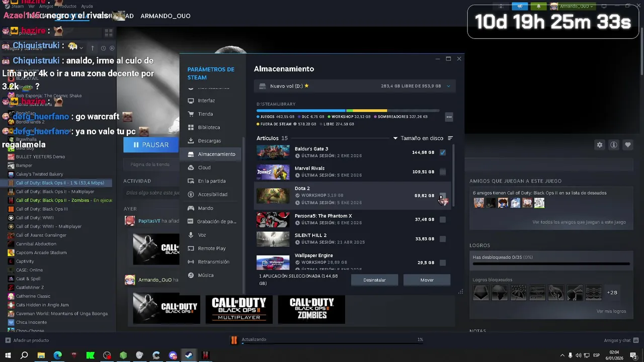Click Steam icon in taskbar
This screenshot has width=644, height=362.
tap(188, 355)
